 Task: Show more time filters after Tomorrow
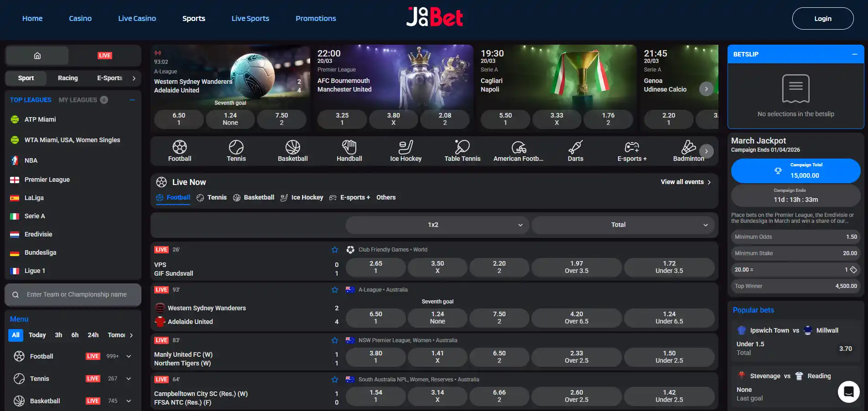[131, 335]
